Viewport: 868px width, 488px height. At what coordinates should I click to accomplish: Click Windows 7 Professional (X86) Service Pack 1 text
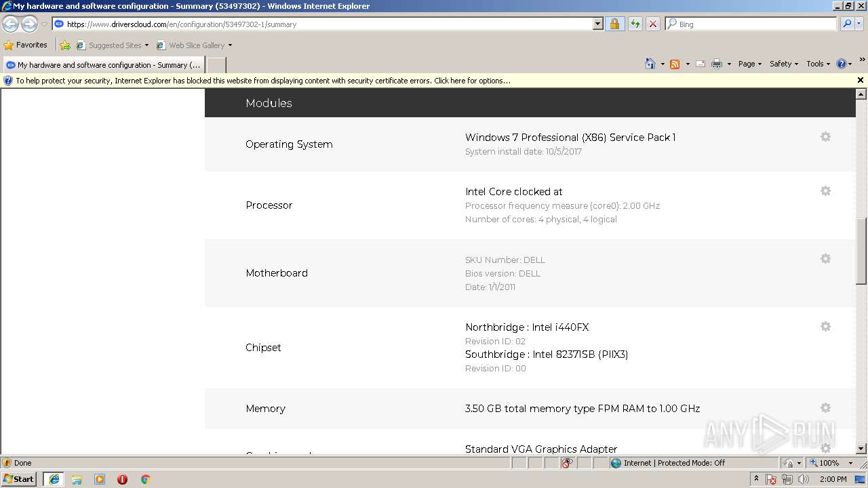coord(570,138)
